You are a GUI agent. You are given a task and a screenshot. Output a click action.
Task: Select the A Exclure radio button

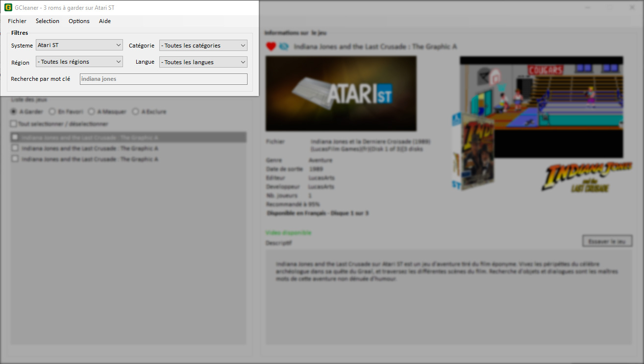136,112
